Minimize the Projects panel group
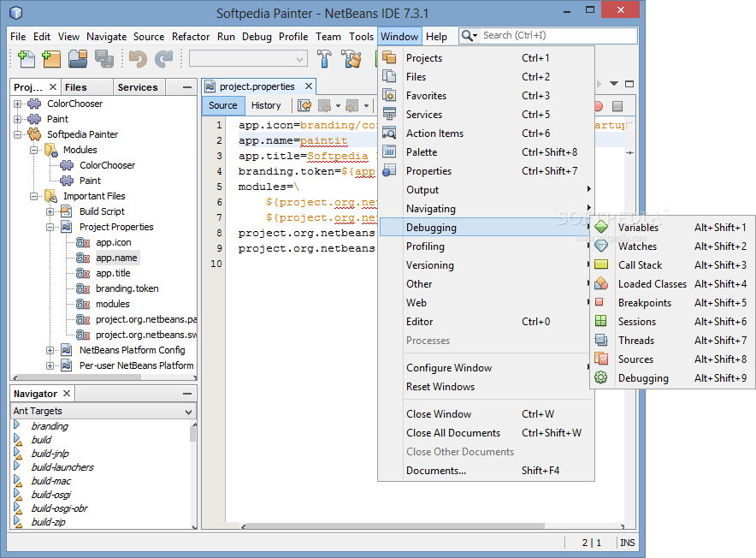756x558 pixels. [x=187, y=87]
